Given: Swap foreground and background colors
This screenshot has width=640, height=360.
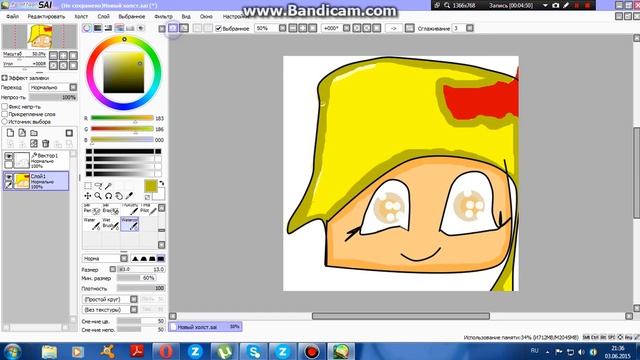Looking at the screenshot, I should tap(162, 183).
